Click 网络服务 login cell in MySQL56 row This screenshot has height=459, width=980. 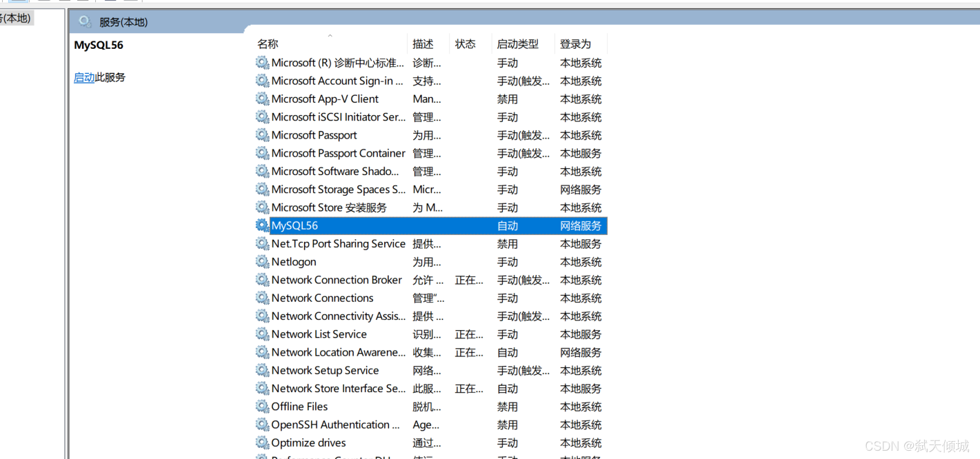point(581,225)
